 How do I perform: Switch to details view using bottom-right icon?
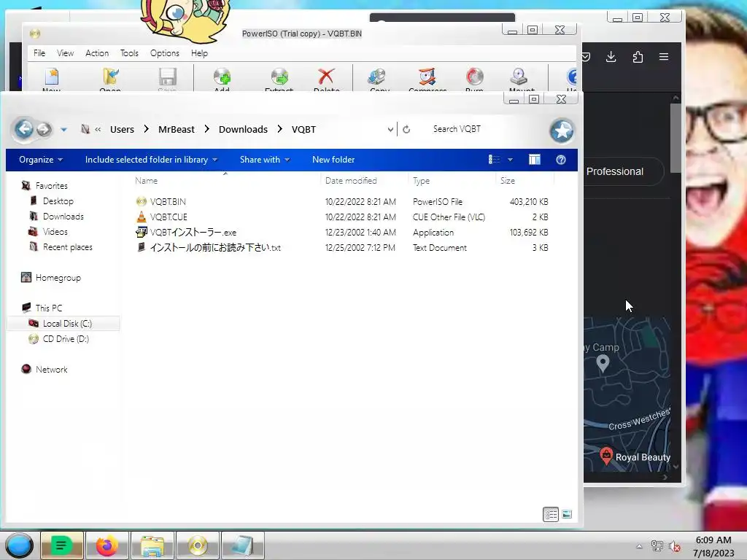pos(551,514)
